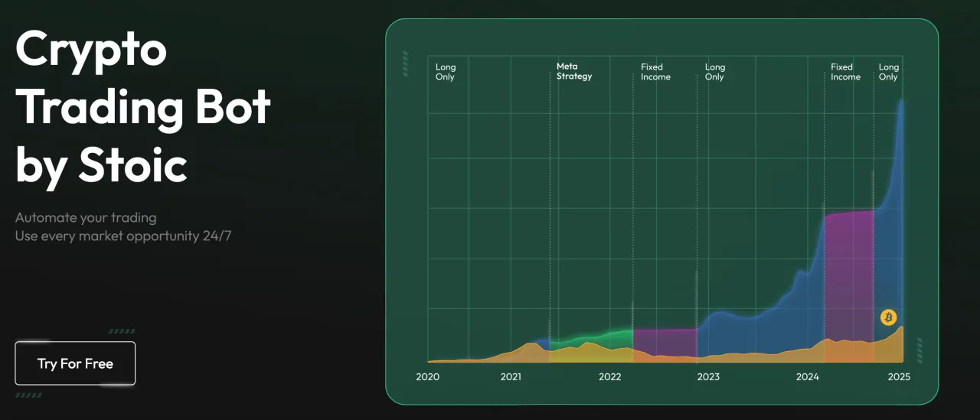Click the 2024 year axis label
This screenshot has height=420, width=980.
coord(807,377)
